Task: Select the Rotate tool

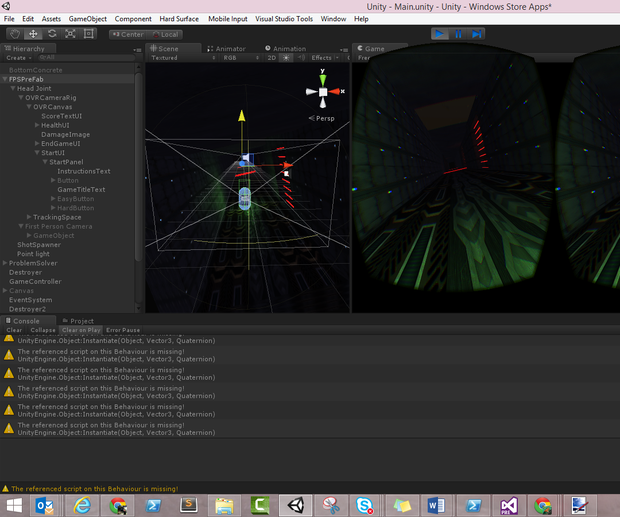Action: coord(52,34)
